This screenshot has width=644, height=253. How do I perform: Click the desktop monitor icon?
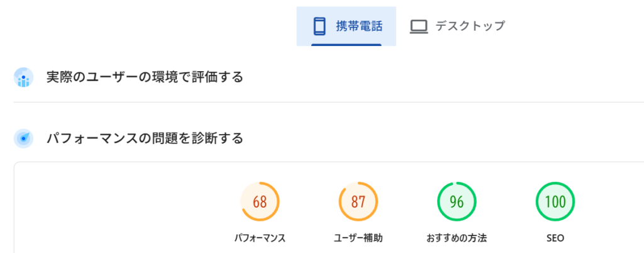coord(418,26)
